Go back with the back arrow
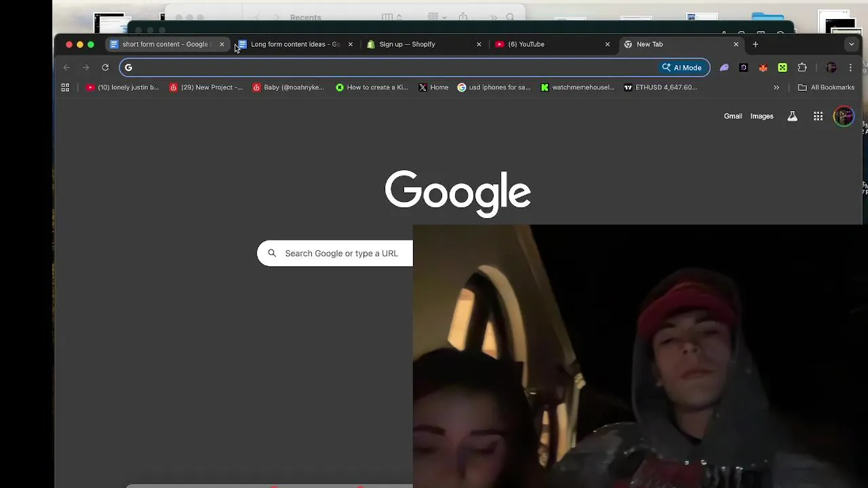 pos(66,67)
